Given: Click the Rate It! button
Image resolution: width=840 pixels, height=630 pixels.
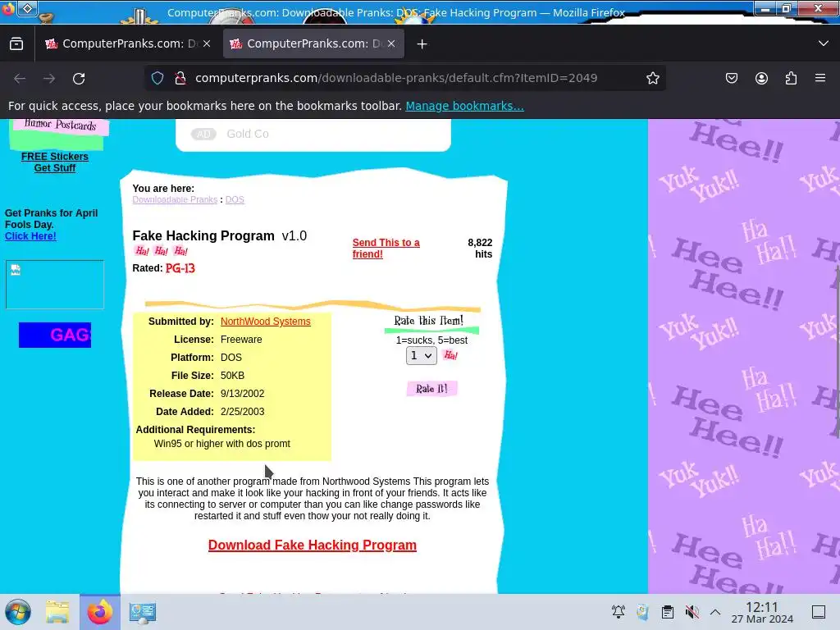Looking at the screenshot, I should pyautogui.click(x=431, y=388).
